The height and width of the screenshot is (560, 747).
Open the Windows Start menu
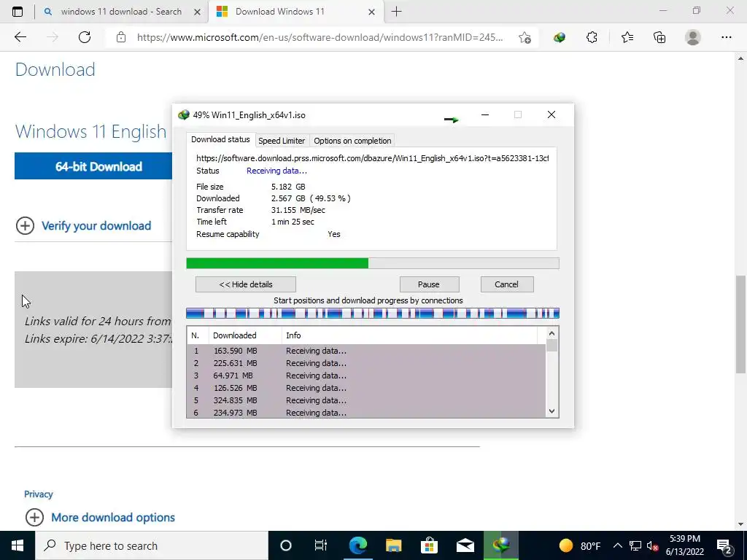point(18,545)
